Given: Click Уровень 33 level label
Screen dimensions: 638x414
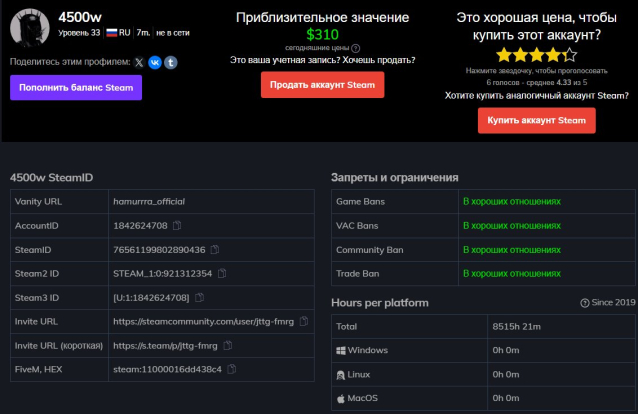Looking at the screenshot, I should tap(79, 33).
